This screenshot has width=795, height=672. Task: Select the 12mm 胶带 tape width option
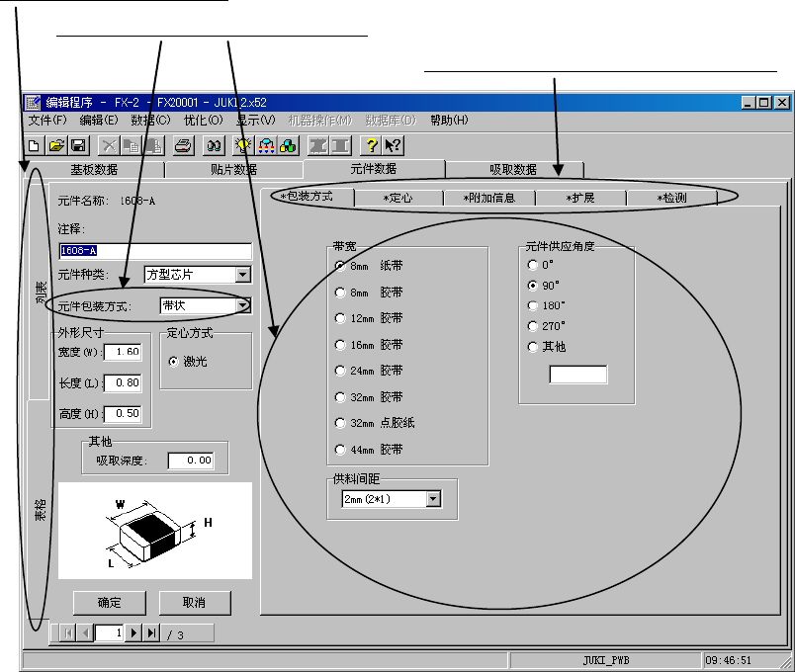tap(341, 318)
